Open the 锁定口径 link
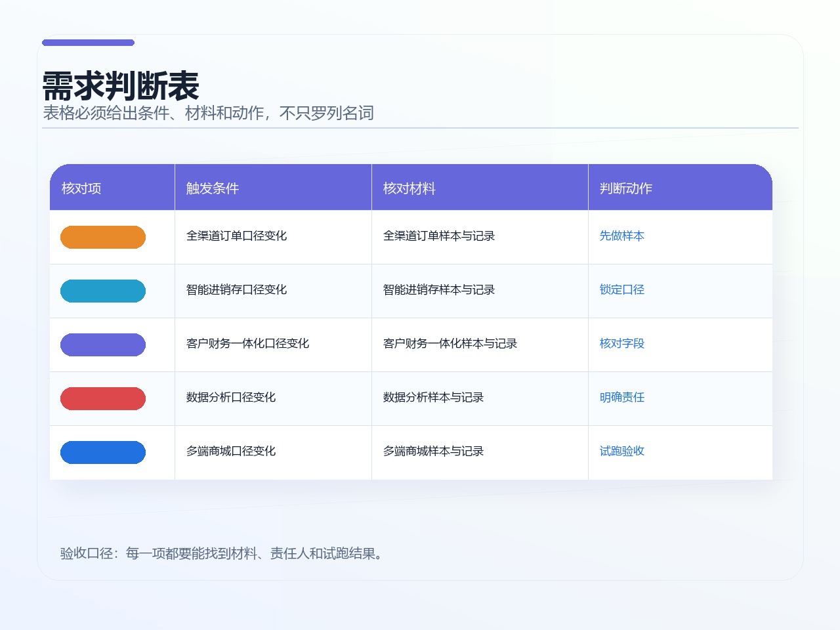Image resolution: width=840 pixels, height=630 pixels. coord(622,289)
